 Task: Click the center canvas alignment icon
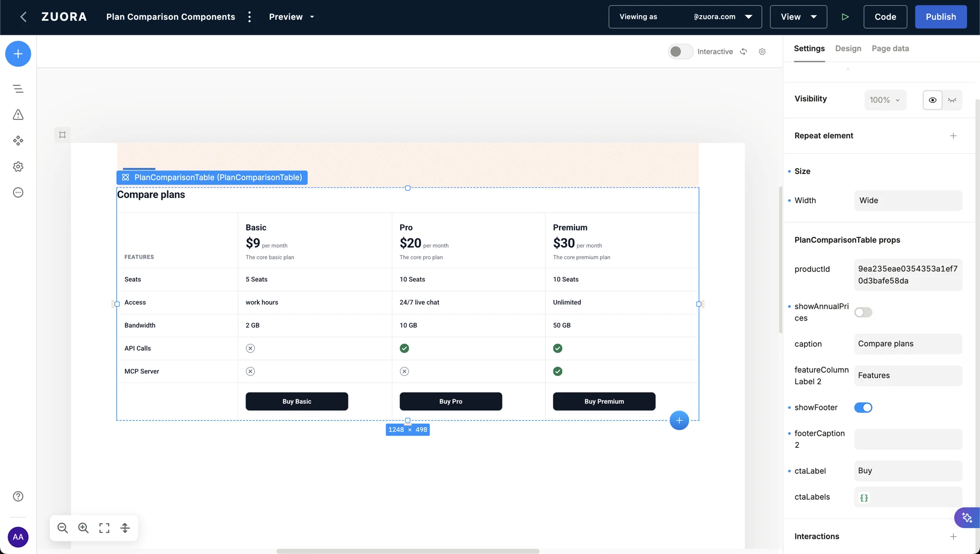pyautogui.click(x=125, y=528)
